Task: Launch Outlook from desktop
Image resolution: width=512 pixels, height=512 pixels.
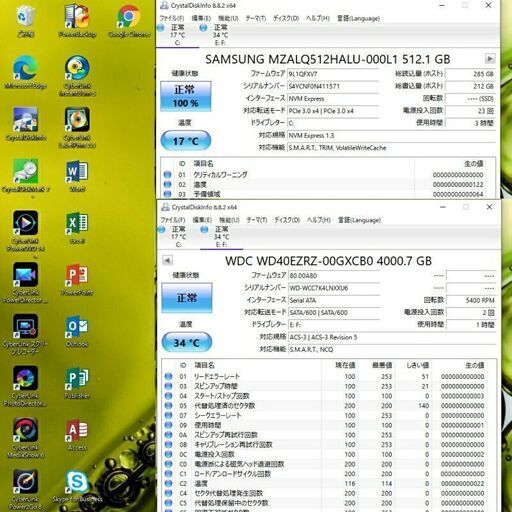Action: (x=77, y=331)
